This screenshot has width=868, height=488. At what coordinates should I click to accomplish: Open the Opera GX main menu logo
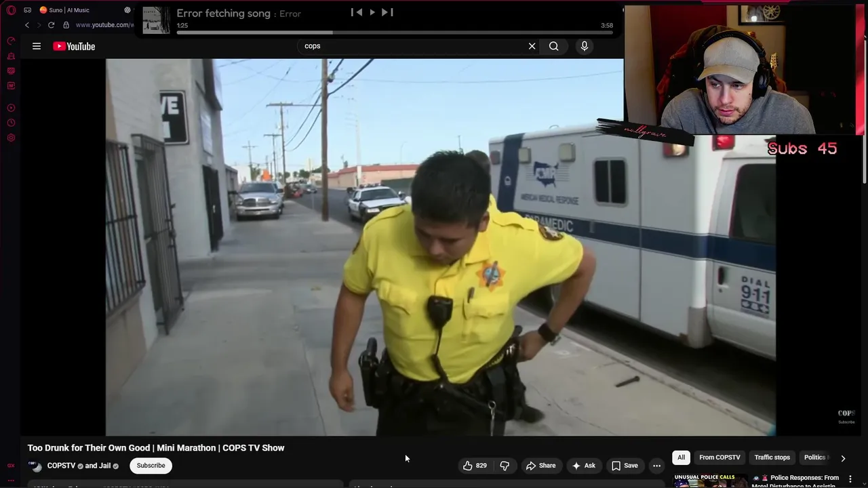pos(11,10)
